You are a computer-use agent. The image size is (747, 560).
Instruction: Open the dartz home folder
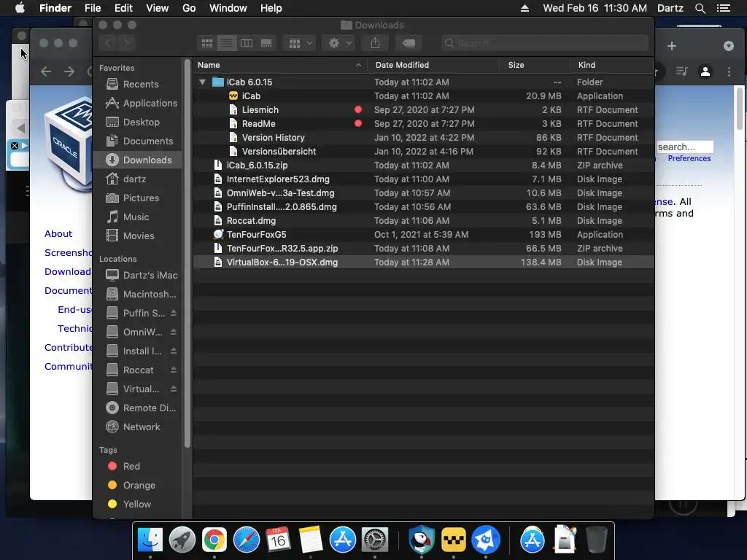[x=138, y=179]
